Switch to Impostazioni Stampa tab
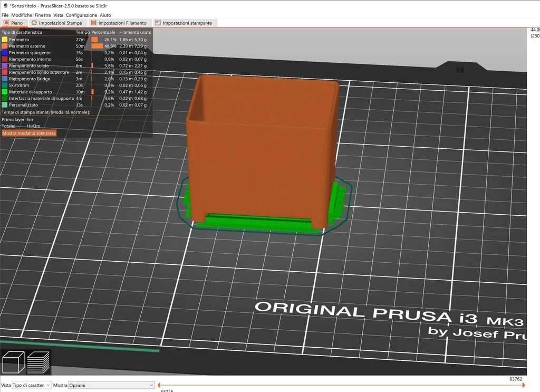This screenshot has width=540, height=392. (x=57, y=23)
